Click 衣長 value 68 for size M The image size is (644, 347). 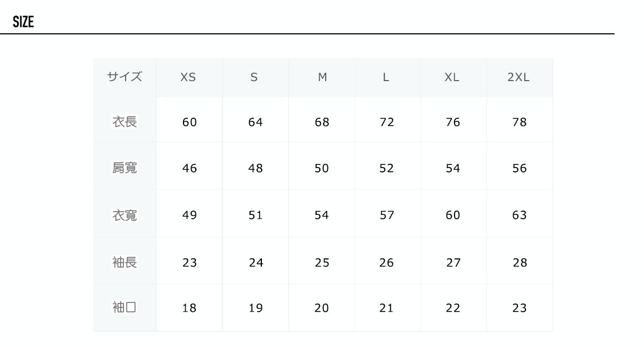(322, 122)
